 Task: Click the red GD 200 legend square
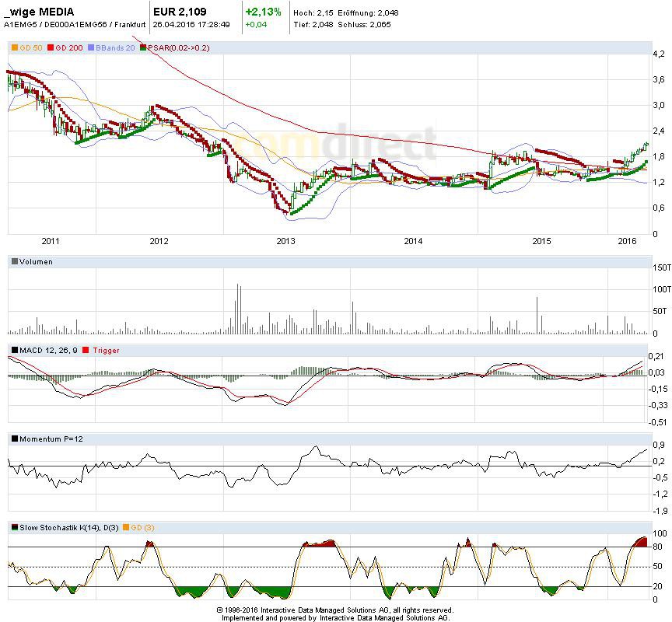51,48
